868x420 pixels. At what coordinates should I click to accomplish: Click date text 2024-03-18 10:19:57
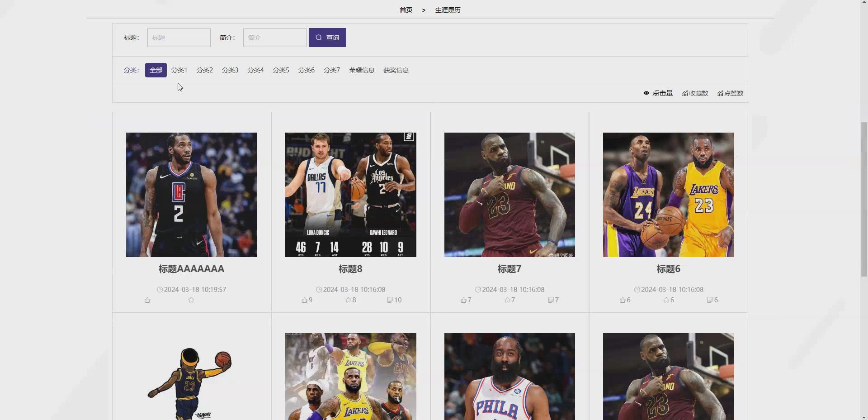click(x=195, y=290)
